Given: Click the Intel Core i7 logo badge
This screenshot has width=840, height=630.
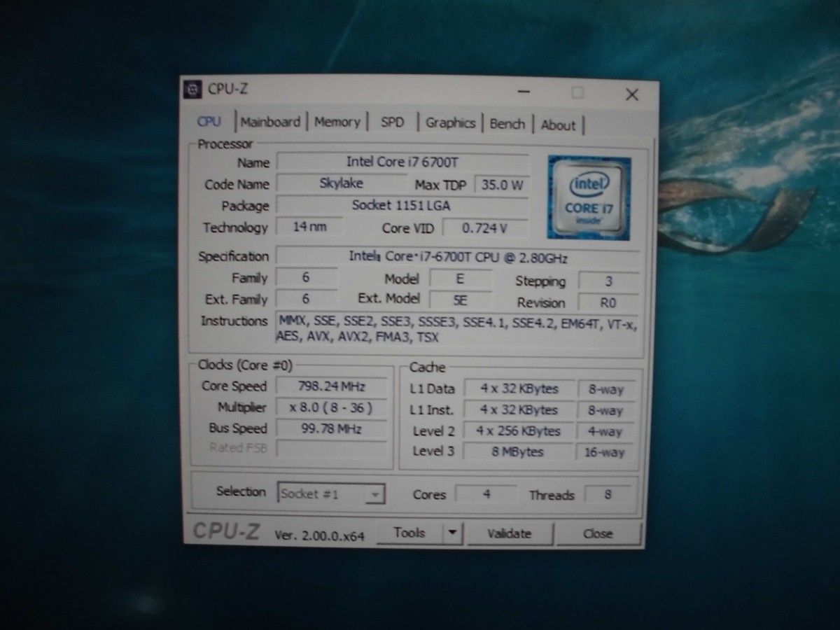Looking at the screenshot, I should tap(589, 197).
